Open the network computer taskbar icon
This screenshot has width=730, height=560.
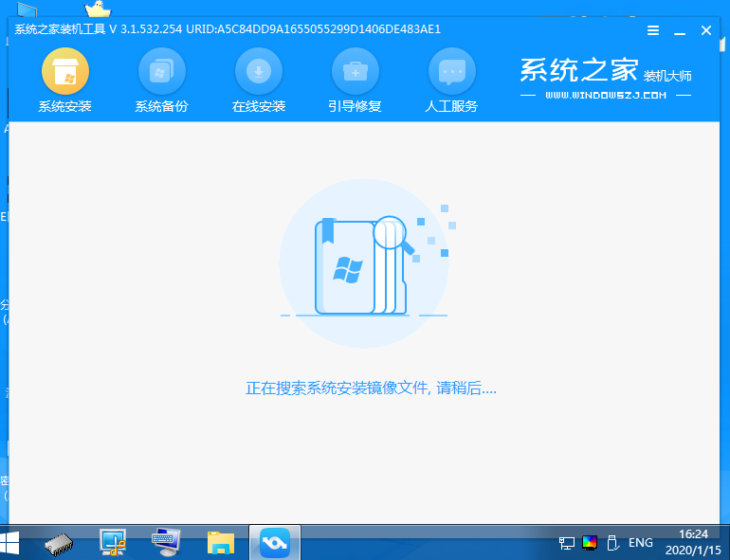point(115,542)
